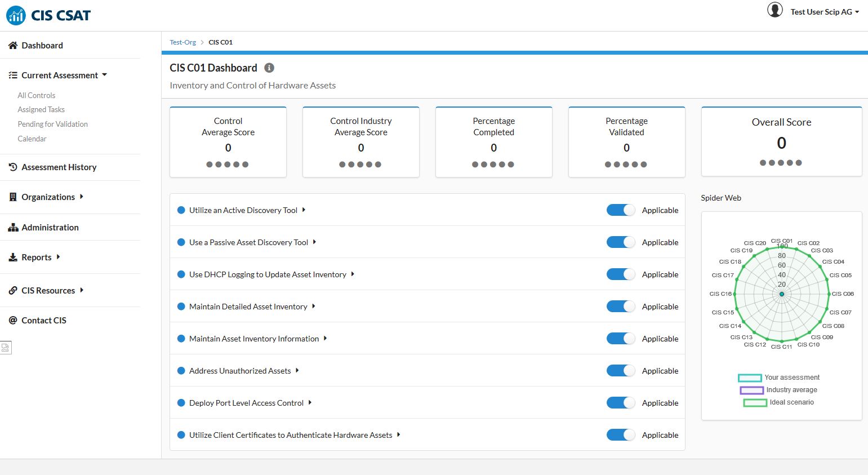Select Assigned Tasks in the sidebar
This screenshot has height=475, width=868.
[x=41, y=109]
